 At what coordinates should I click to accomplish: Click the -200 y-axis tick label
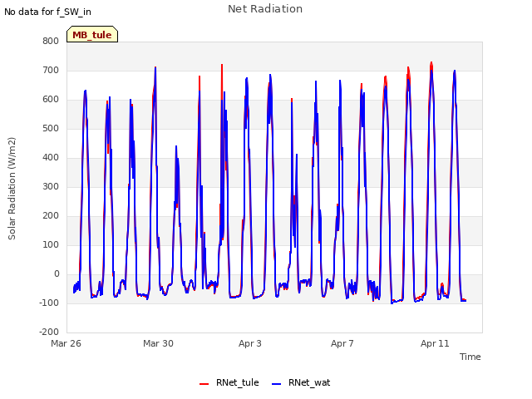coord(49,332)
